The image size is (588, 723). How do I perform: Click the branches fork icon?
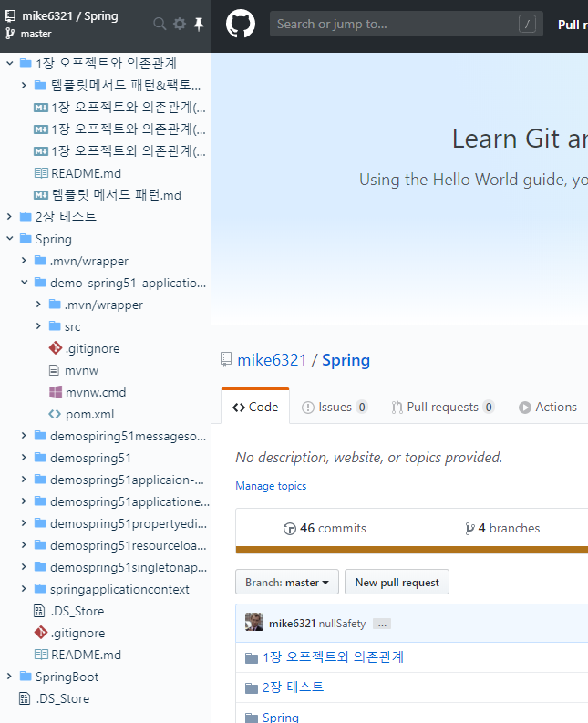[x=469, y=529]
